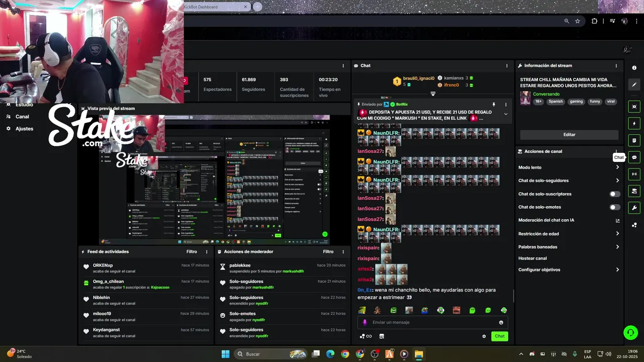
Task: Click Hostear canal
Action: point(532,258)
